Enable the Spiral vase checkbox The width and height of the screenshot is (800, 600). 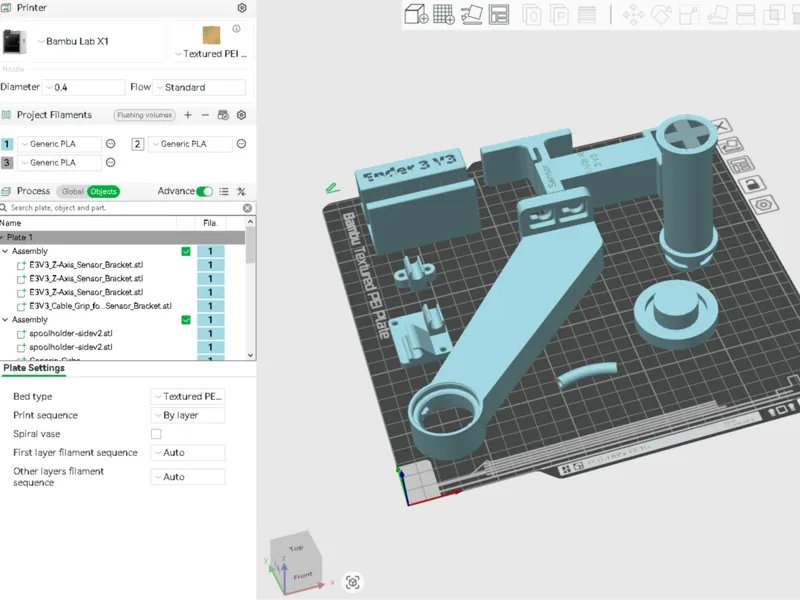click(156, 434)
